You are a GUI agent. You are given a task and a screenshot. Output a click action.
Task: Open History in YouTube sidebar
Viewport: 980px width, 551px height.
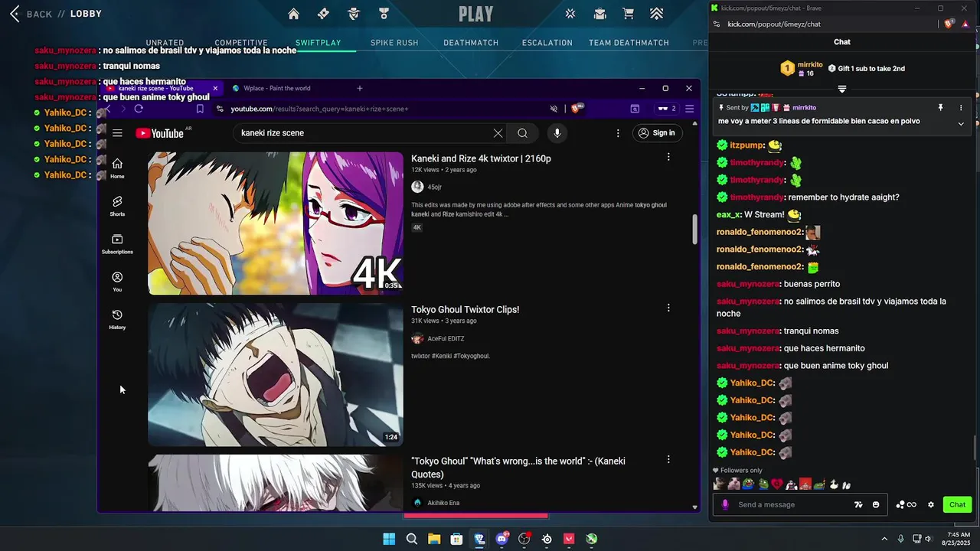tap(117, 319)
